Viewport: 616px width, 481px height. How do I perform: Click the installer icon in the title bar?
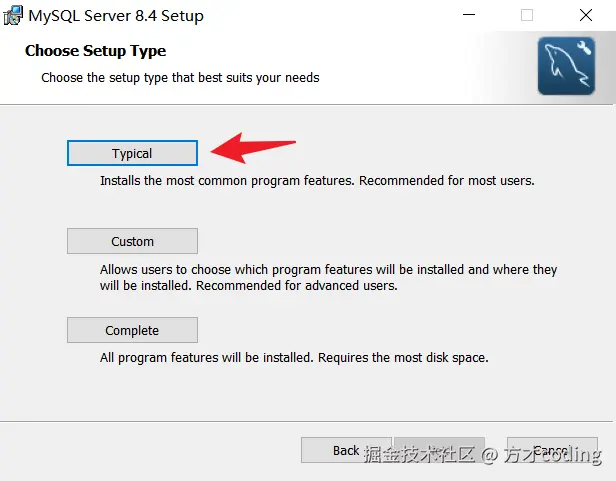point(13,15)
